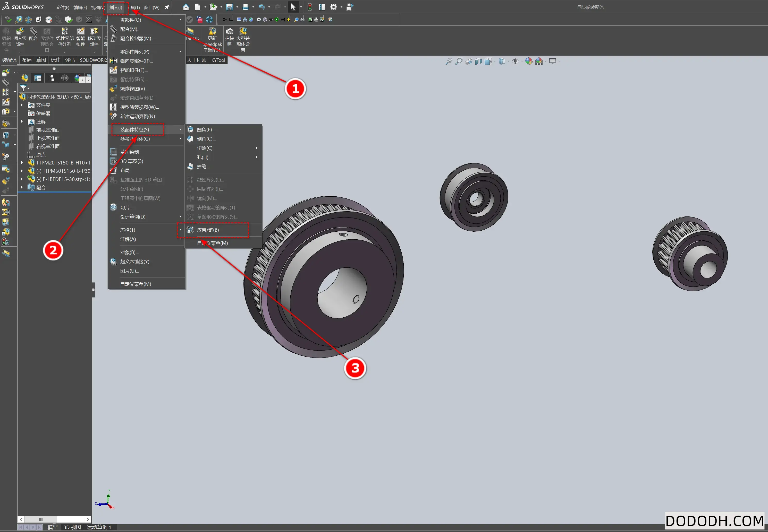Select the 智能扣件 (Smart Fasteners) tool
Screen dimensions: 768x532
[x=80, y=37]
